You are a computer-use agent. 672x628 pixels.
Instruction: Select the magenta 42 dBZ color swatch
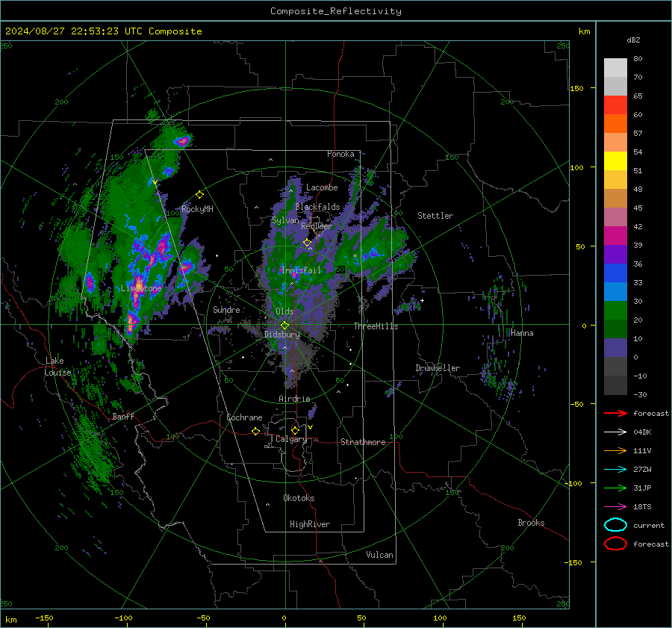point(615,235)
